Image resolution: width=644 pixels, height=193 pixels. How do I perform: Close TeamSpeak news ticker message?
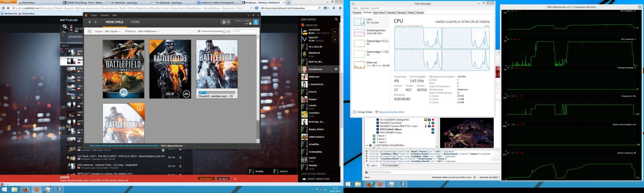click(x=474, y=177)
